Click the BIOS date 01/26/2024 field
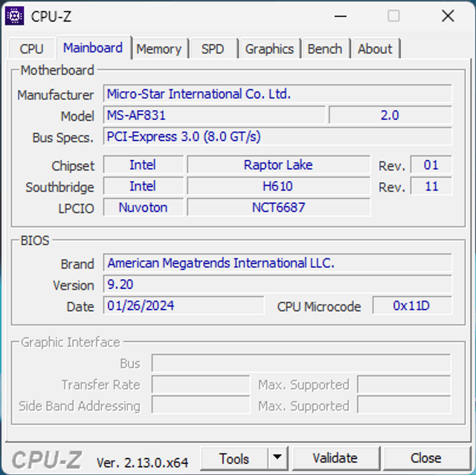This screenshot has height=475, width=476. (184, 305)
